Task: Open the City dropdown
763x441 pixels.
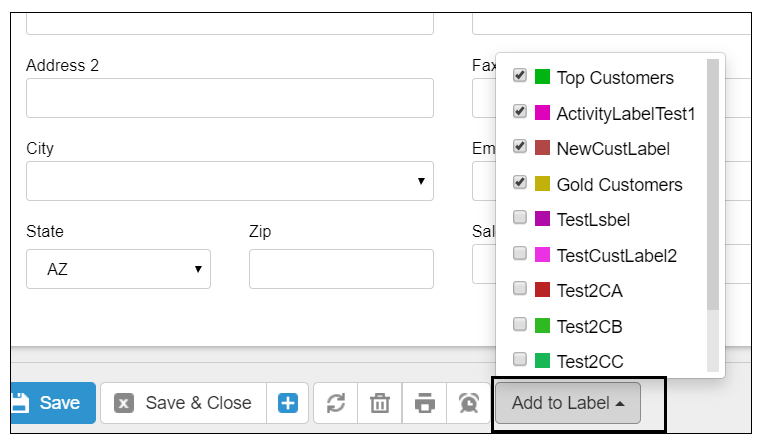Action: click(x=230, y=181)
